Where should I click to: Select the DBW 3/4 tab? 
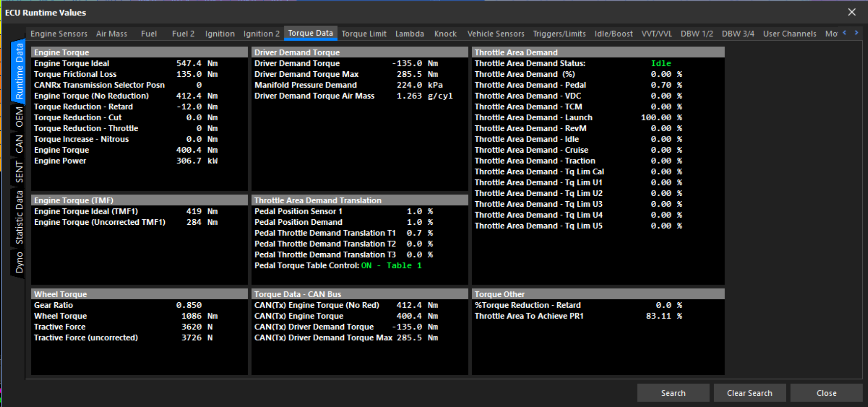[x=738, y=34]
